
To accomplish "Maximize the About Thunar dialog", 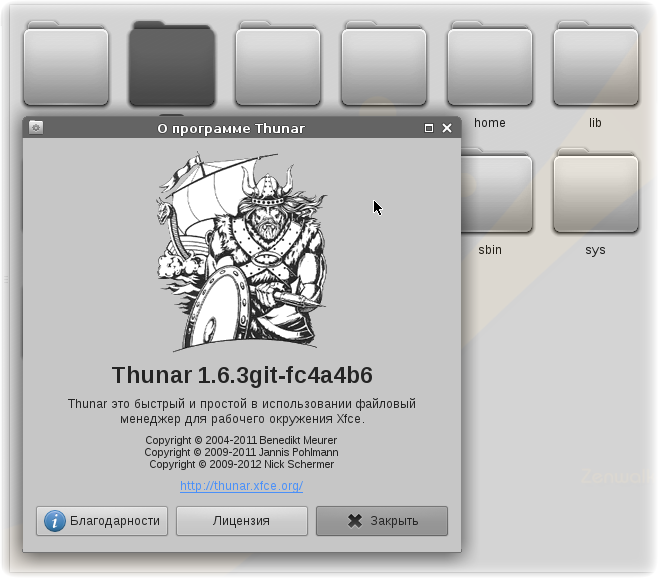I will click(x=429, y=128).
